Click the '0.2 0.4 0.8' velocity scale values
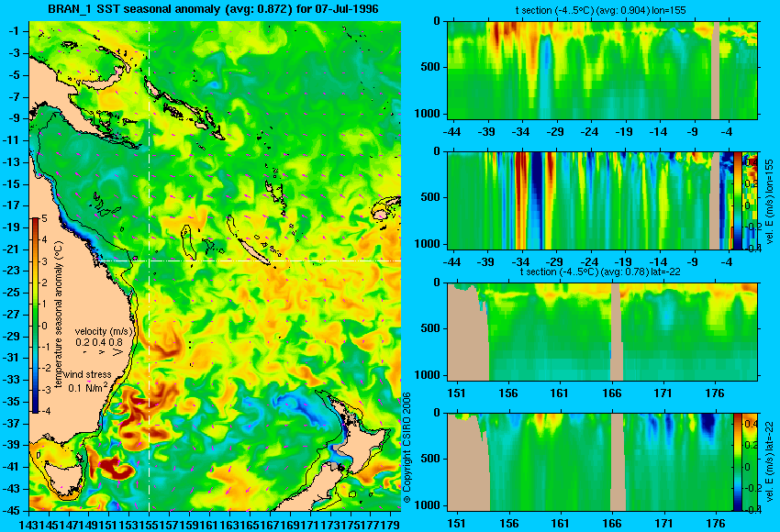 click(99, 342)
